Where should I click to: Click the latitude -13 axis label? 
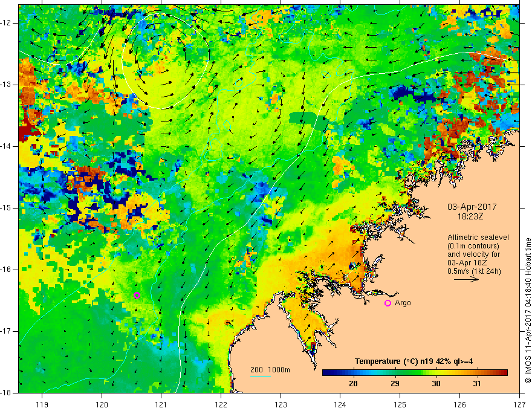(6, 85)
